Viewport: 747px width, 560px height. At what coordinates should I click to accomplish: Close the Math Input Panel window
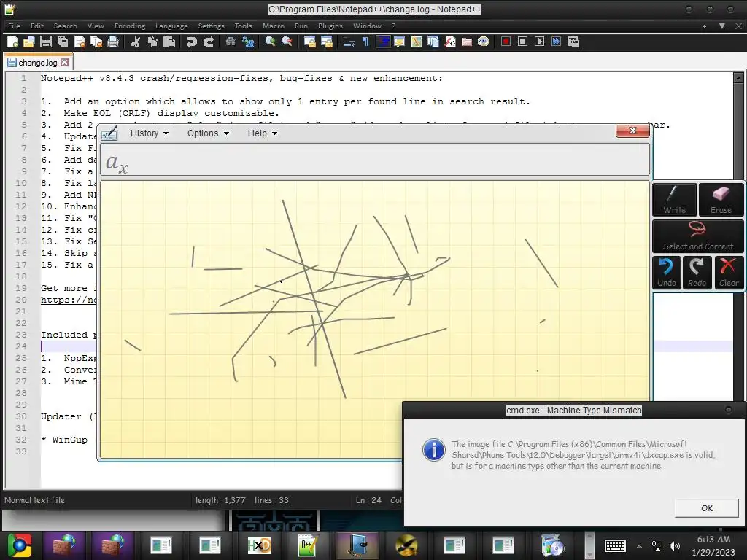pyautogui.click(x=632, y=131)
